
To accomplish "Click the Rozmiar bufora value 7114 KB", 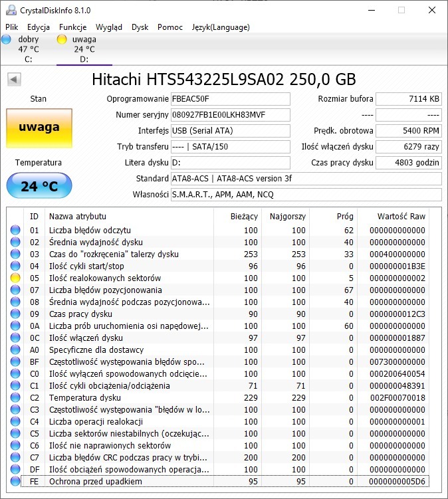I will (409, 99).
